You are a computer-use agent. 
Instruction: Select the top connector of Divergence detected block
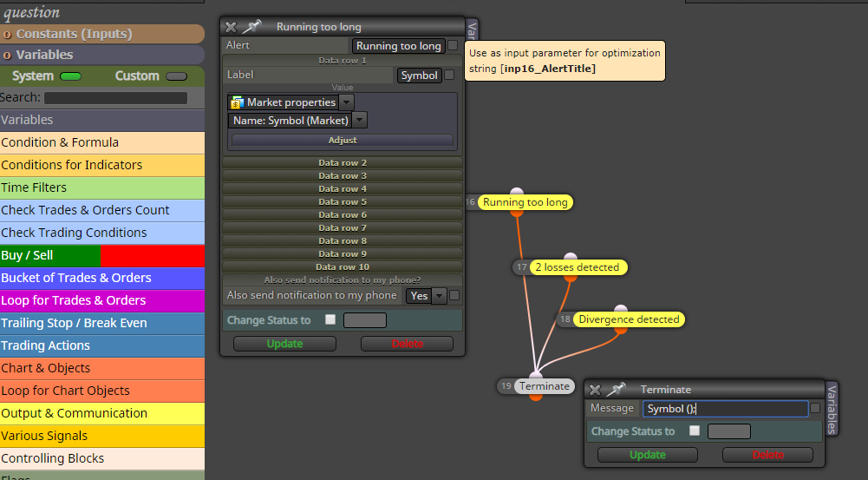click(621, 309)
